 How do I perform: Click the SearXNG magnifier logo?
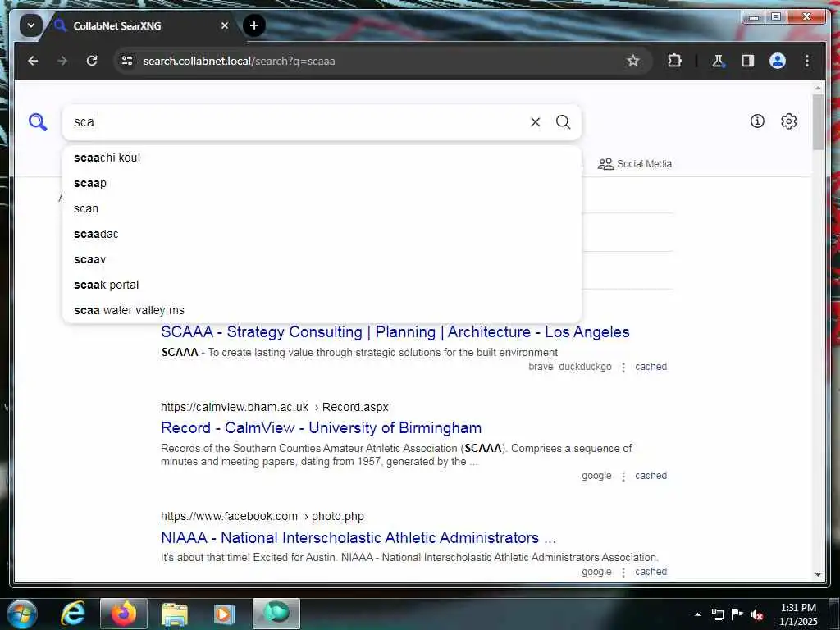[38, 122]
